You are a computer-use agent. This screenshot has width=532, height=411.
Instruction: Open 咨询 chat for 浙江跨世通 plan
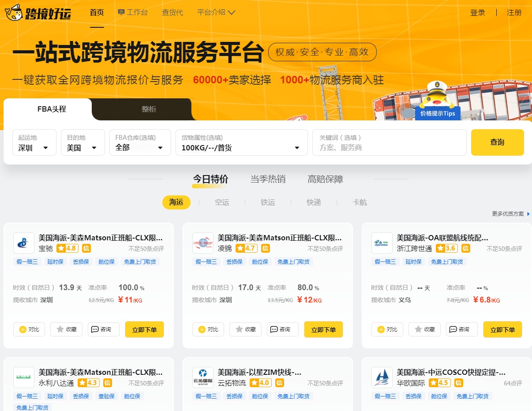point(462,329)
